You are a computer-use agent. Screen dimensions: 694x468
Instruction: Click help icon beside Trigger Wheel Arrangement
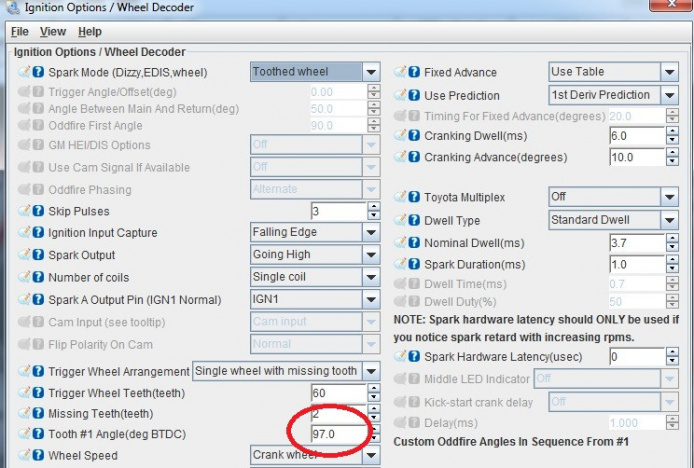(x=39, y=371)
